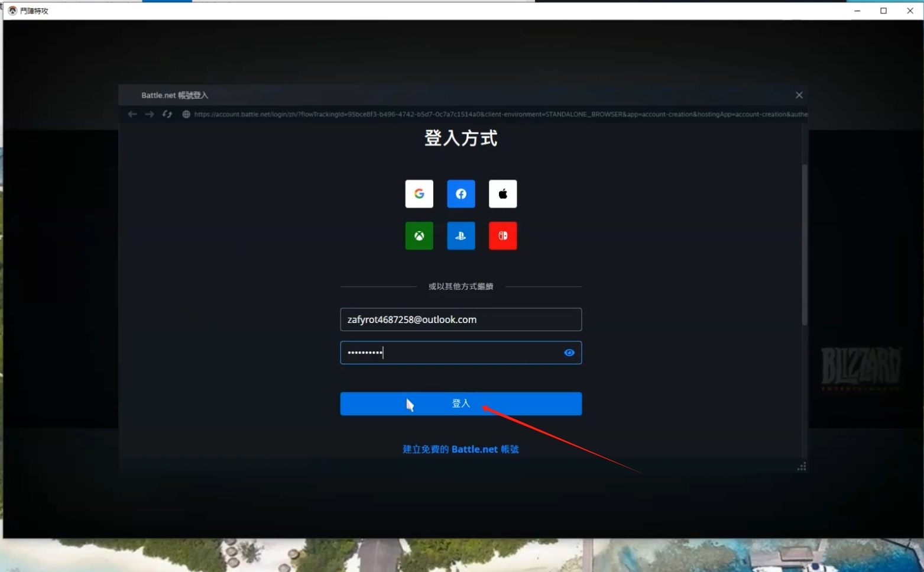The image size is (924, 572).
Task: Click the globe icon beside the URL
Action: (186, 114)
